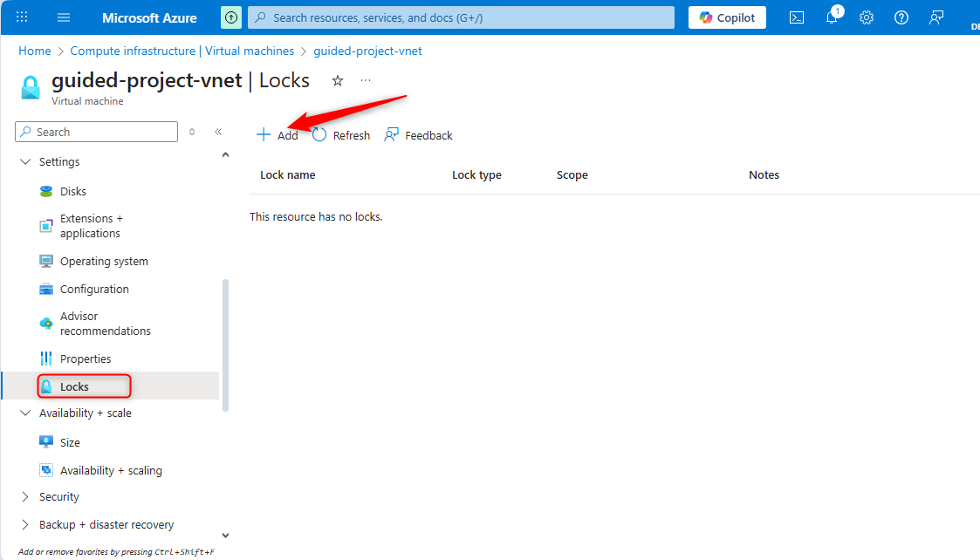This screenshot has width=980, height=560.
Task: Open Configuration in the sidebar
Action: 94,290
